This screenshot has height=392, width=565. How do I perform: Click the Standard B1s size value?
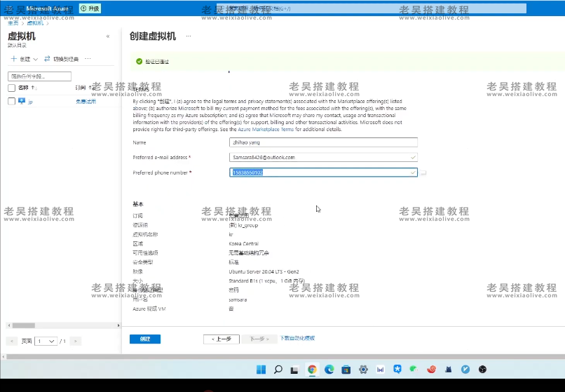[266, 281]
